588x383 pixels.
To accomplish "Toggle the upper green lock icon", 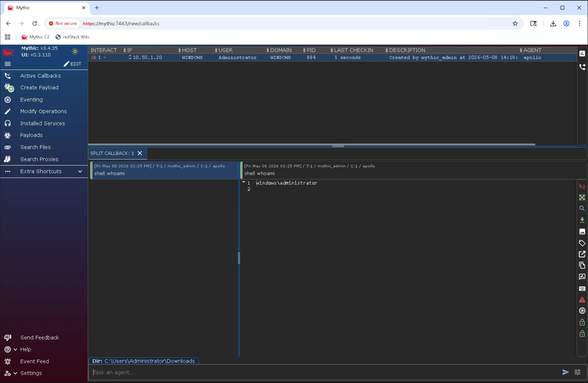I will pyautogui.click(x=582, y=322).
